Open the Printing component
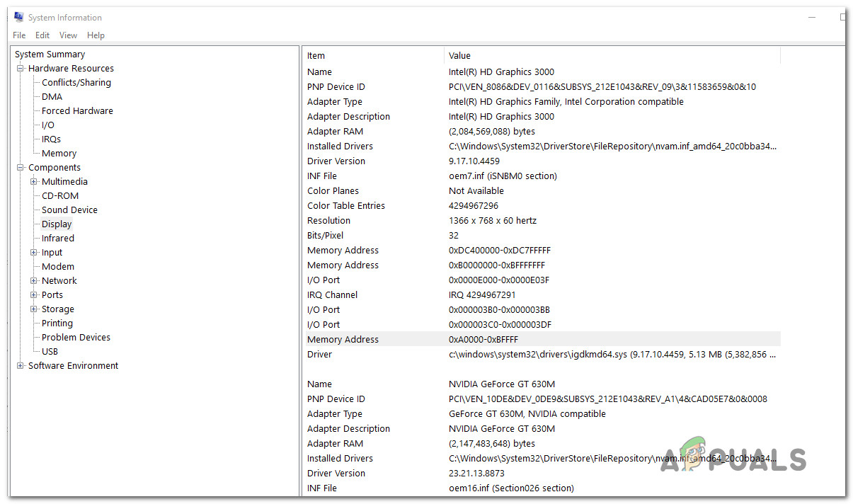 (57, 323)
